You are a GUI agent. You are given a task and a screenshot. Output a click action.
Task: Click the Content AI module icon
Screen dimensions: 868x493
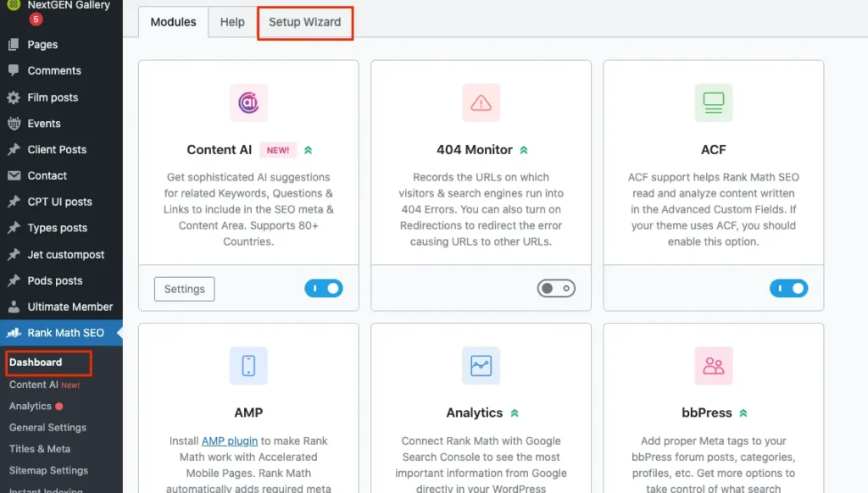click(x=248, y=102)
